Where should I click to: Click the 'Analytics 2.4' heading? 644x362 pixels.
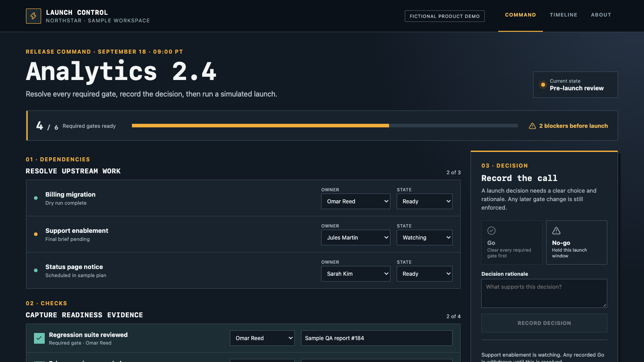[x=121, y=71]
